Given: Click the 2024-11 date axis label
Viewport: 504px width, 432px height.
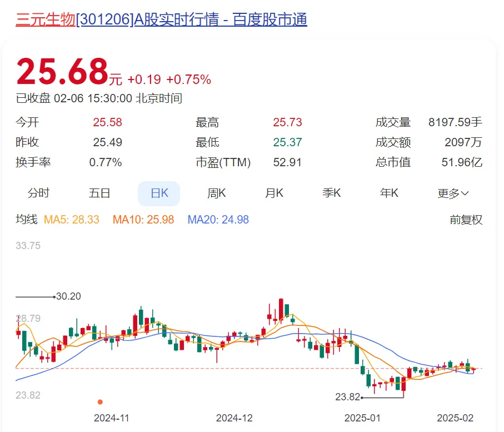Looking at the screenshot, I should (111, 418).
